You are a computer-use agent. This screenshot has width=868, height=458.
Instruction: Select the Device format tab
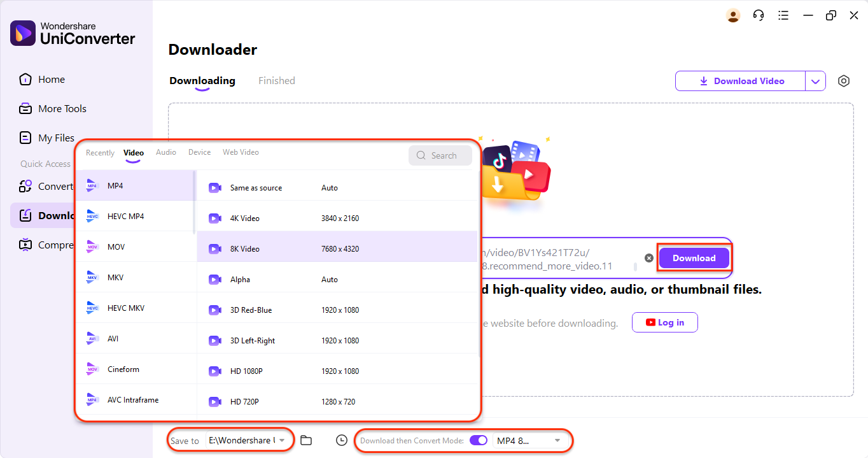tap(199, 152)
